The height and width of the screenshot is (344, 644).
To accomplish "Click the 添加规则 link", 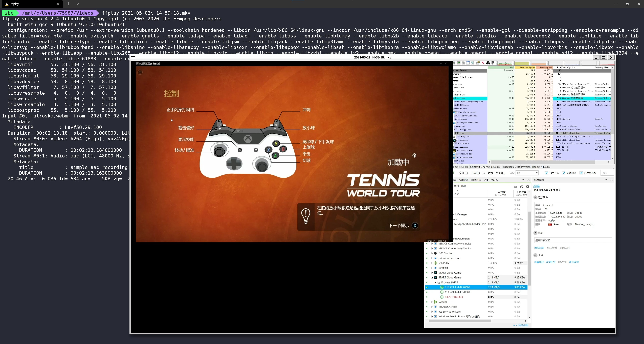I will point(539,248).
